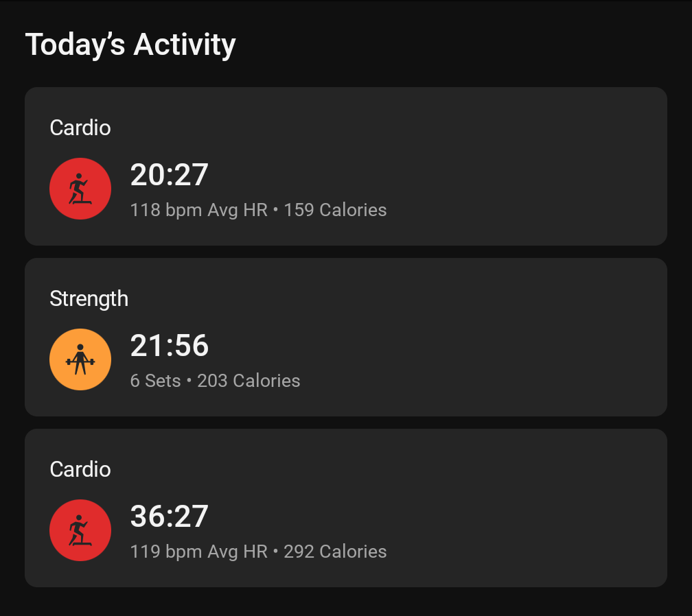The height and width of the screenshot is (616, 692).
Task: Click the 6 Sets label
Action: click(155, 381)
